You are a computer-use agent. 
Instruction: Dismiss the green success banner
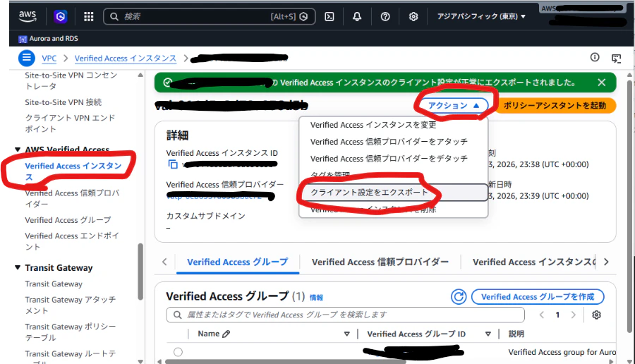point(601,83)
